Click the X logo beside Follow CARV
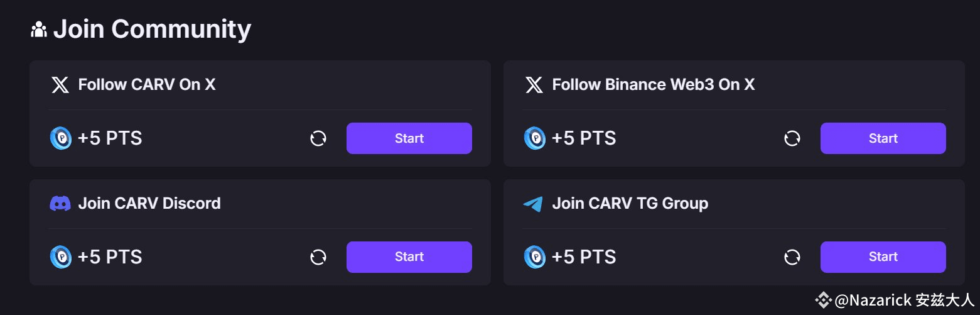Viewport: 980px width, 315px height. (x=60, y=85)
